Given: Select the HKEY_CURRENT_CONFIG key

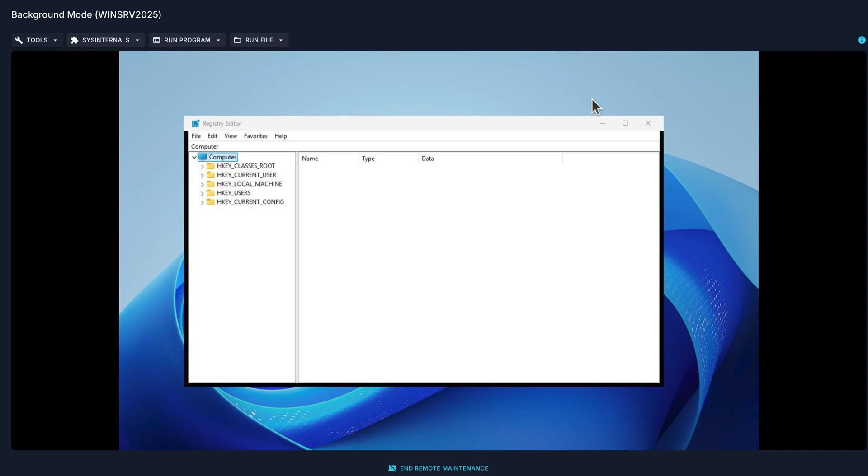Looking at the screenshot, I should click(x=250, y=202).
